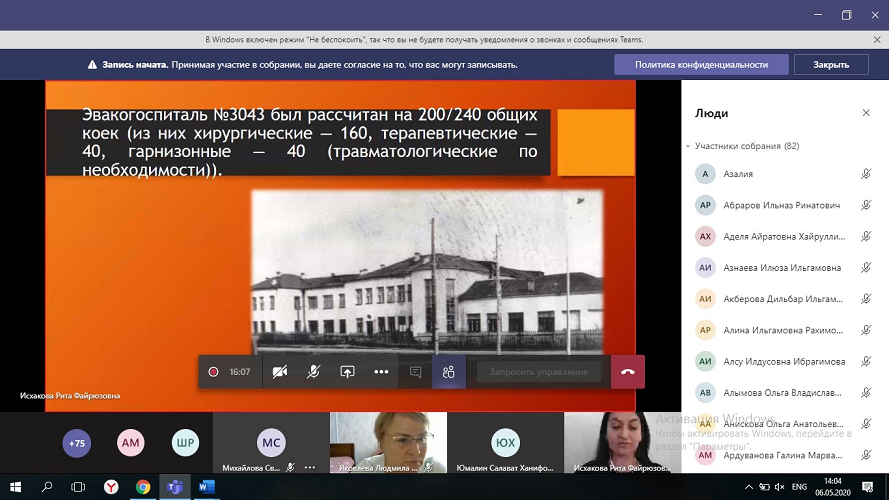The height and width of the screenshot is (500, 889).
Task: Open options ellipsis on Михайлова tile
Action: tap(310, 467)
